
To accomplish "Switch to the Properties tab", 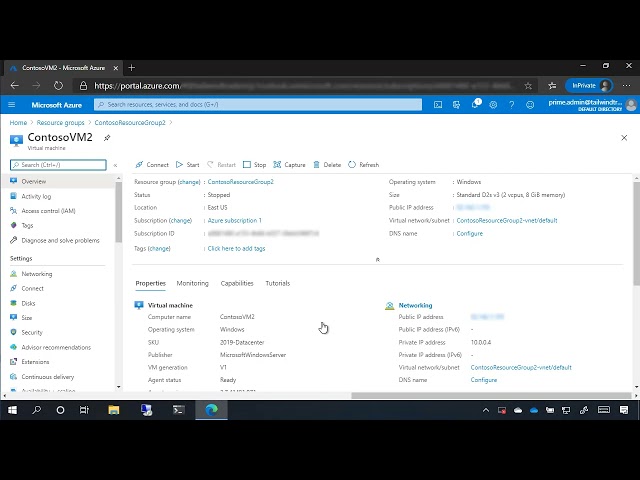I will tap(151, 283).
